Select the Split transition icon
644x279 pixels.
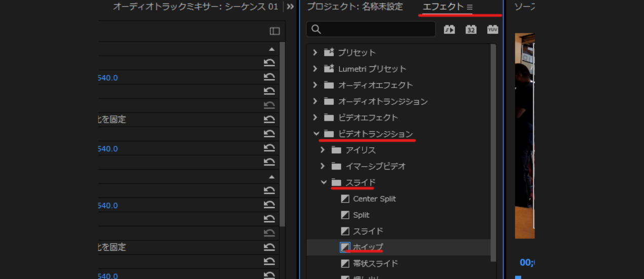click(x=345, y=215)
